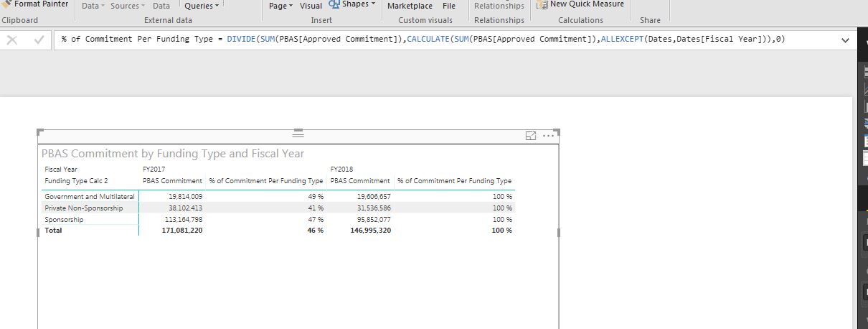Click FY2018 100 % in Sponsorship row
868x329 pixels.
coord(503,220)
